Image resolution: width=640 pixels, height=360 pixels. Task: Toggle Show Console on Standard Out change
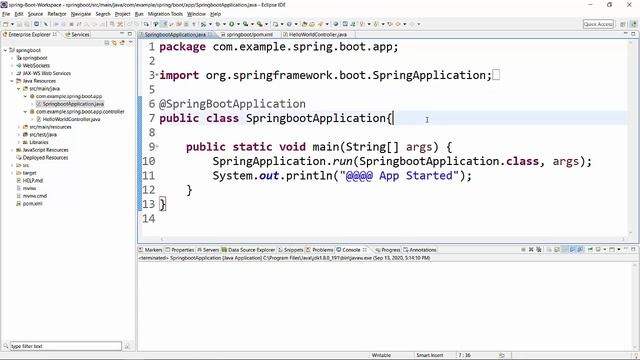click(x=572, y=249)
